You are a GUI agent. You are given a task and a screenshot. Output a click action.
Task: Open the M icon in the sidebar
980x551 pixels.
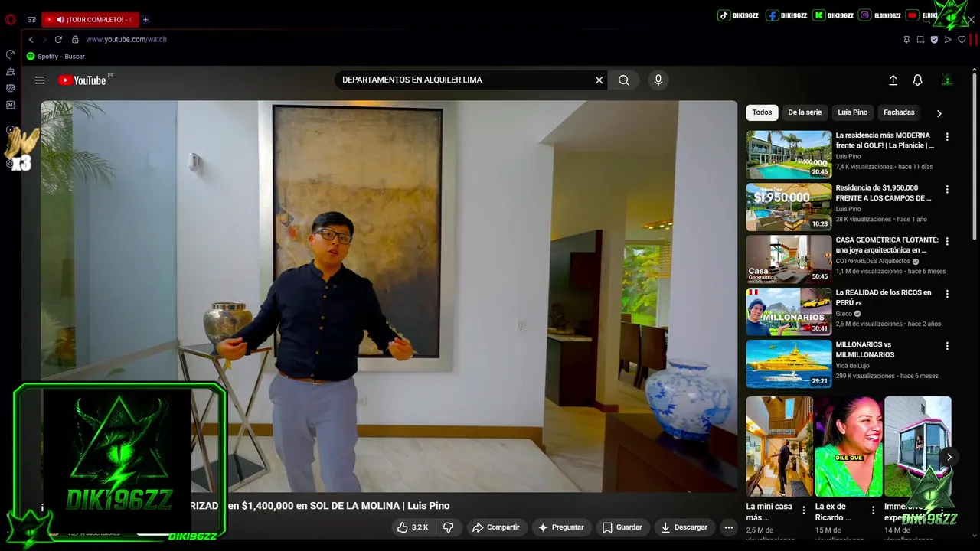pos(10,105)
